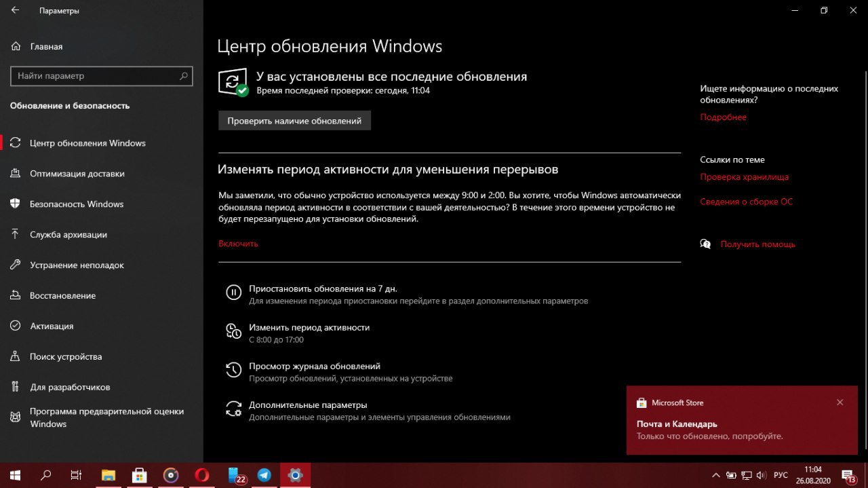Open the Windows Start menu
The height and width of the screenshot is (488, 868).
click(x=15, y=475)
